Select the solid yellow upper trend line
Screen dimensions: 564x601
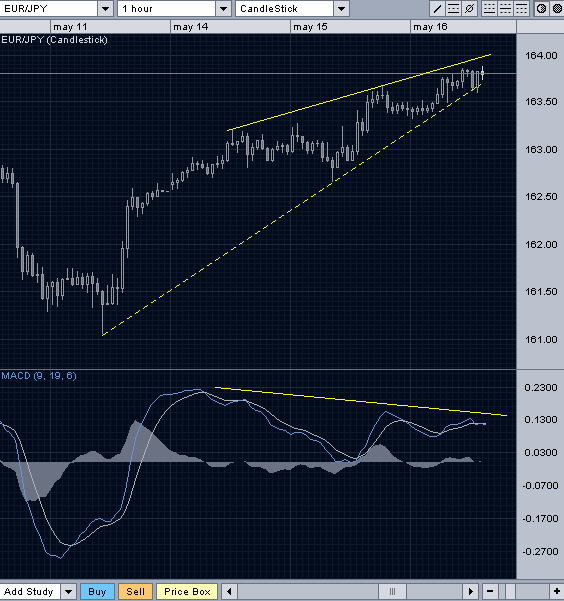click(x=359, y=92)
